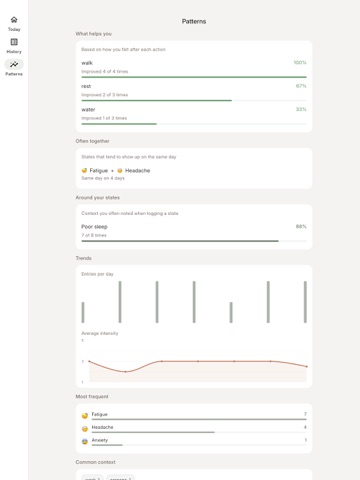Click the Headache emoji in Often together
Screen dimensions: 360x480
coord(120,170)
